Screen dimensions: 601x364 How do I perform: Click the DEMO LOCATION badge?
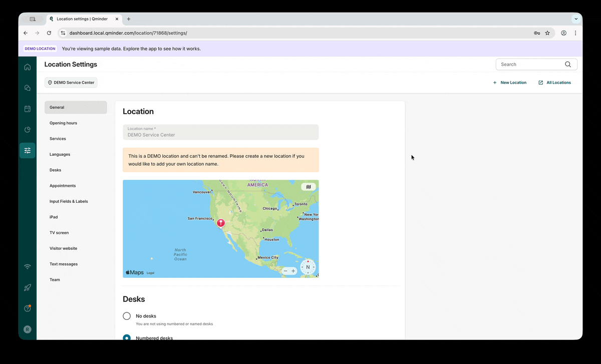click(40, 49)
